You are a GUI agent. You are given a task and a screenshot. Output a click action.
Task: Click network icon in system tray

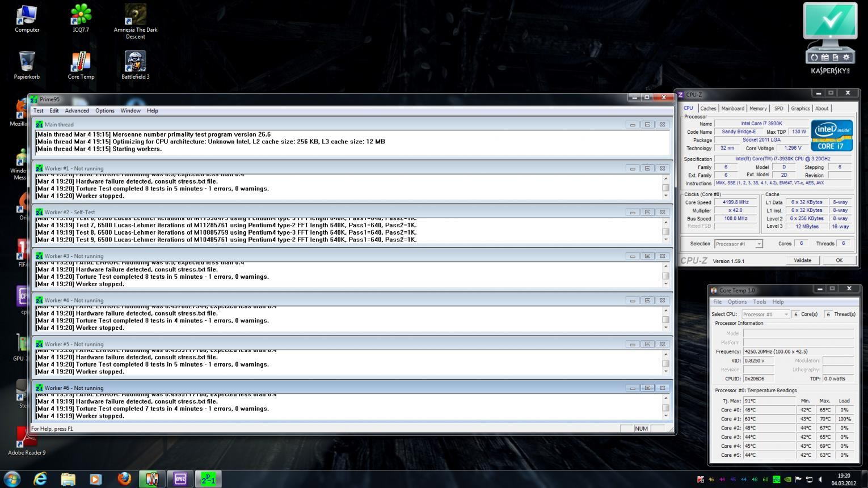click(809, 479)
